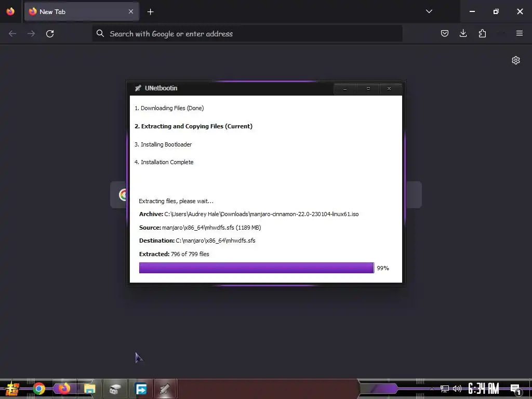Click the UNetbootin title bar icon
This screenshot has height=399, width=532.
138,88
